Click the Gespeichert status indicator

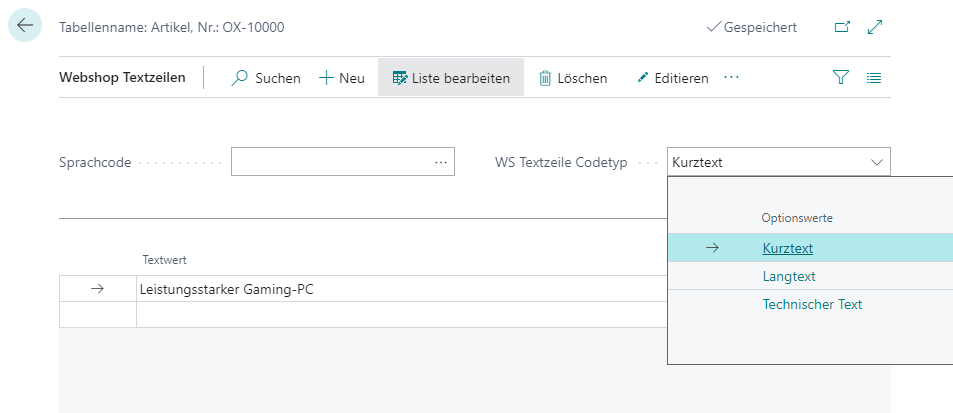pyautogui.click(x=752, y=27)
